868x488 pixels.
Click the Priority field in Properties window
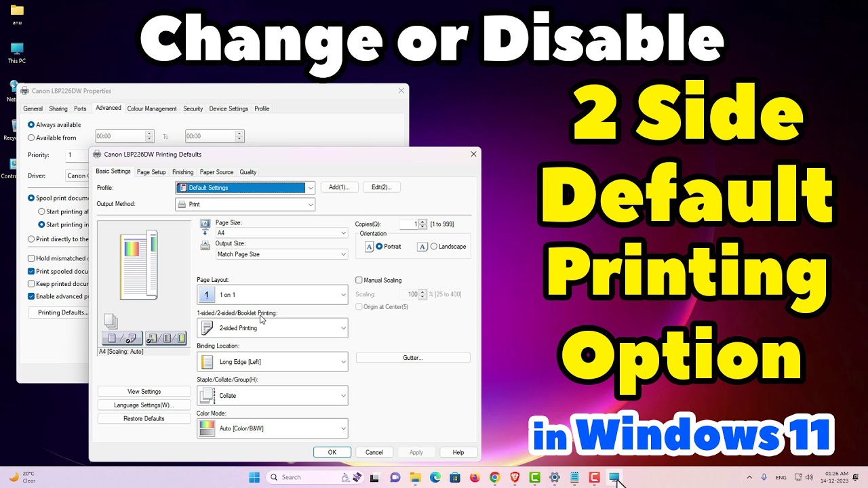pos(77,155)
